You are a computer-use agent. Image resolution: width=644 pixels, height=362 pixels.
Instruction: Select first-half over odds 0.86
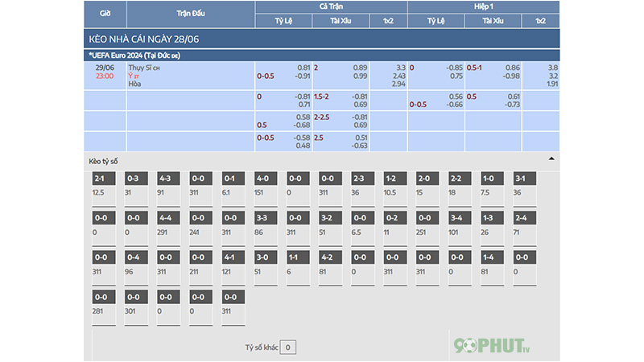pyautogui.click(x=512, y=68)
